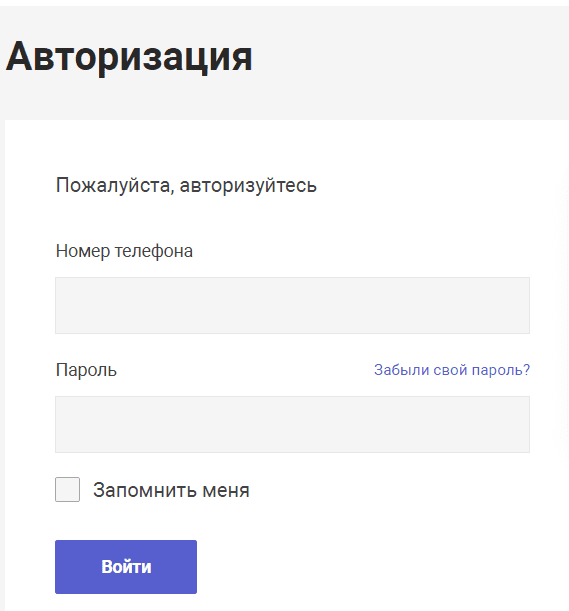Click the word авторизуйтесь in subtitle
The image size is (569, 611).
point(248,185)
